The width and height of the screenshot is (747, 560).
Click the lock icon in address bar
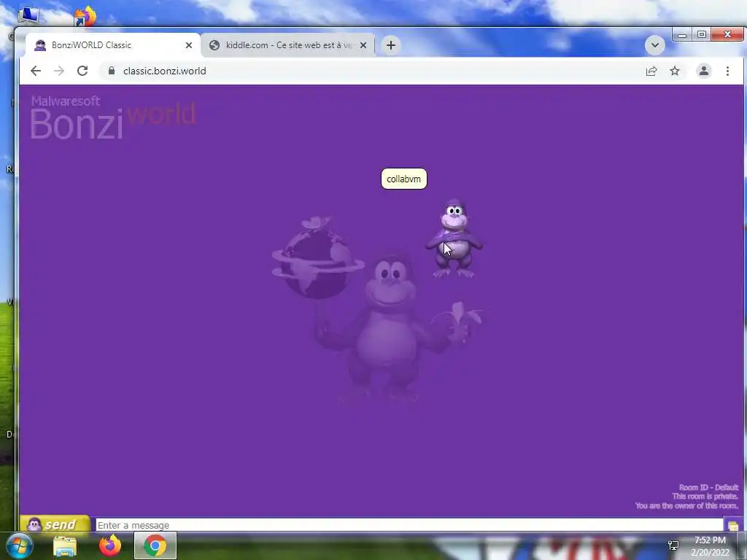pos(112,71)
